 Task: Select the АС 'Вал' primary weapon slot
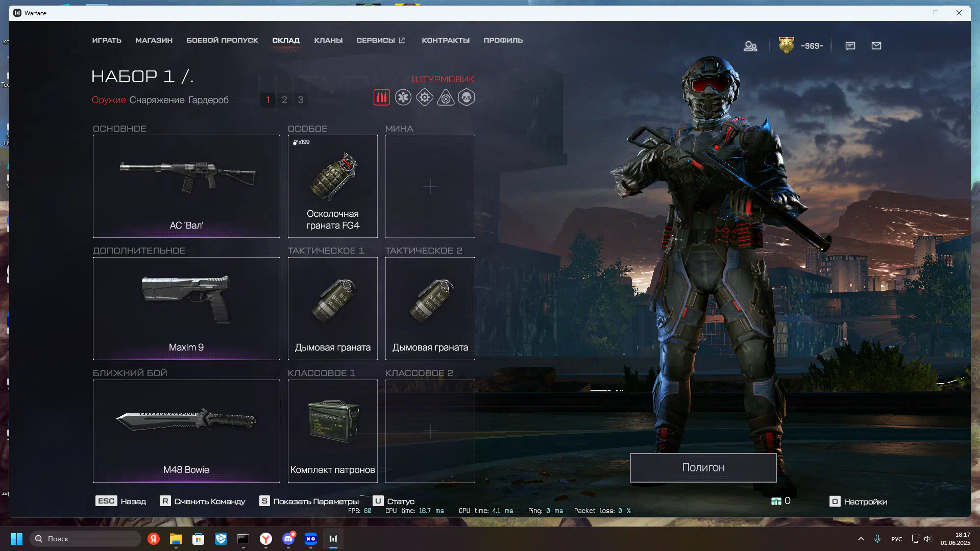click(186, 186)
